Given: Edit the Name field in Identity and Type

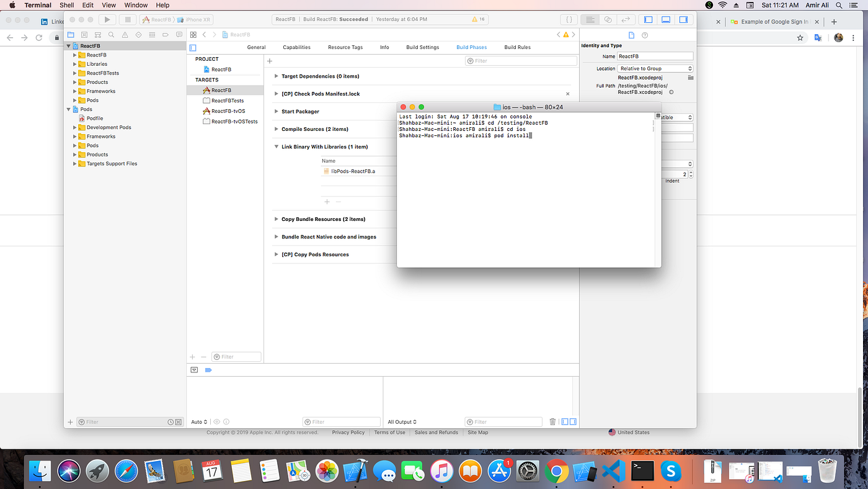Looking at the screenshot, I should [655, 56].
